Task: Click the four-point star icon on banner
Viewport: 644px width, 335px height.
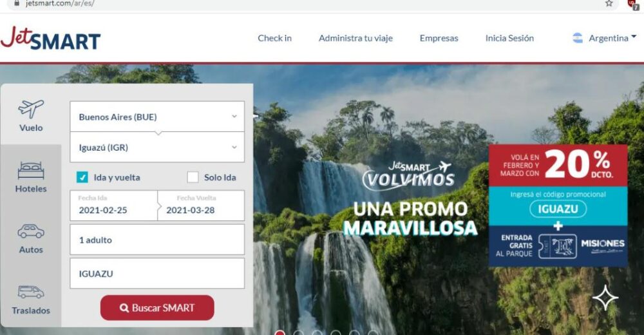Action: coord(605,298)
